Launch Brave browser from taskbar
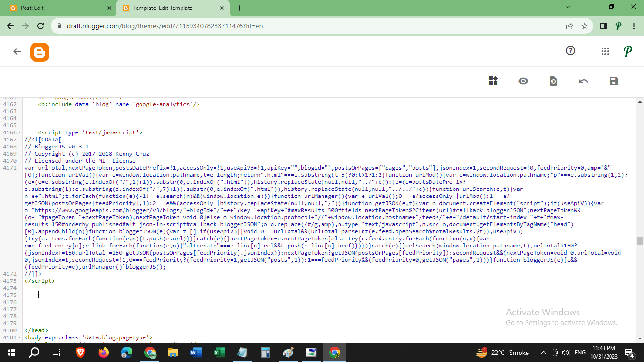Viewport: 644px width, 362px height. coord(81,352)
